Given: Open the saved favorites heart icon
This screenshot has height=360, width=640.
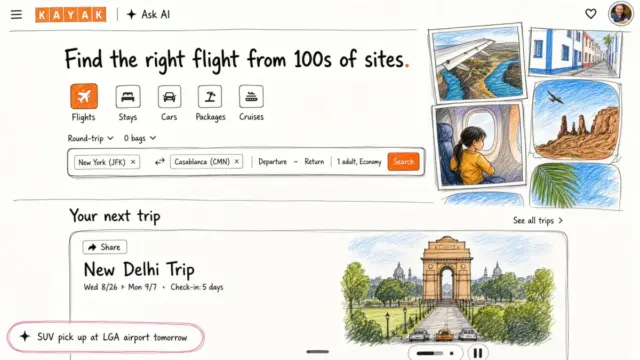Looking at the screenshot, I should point(591,14).
